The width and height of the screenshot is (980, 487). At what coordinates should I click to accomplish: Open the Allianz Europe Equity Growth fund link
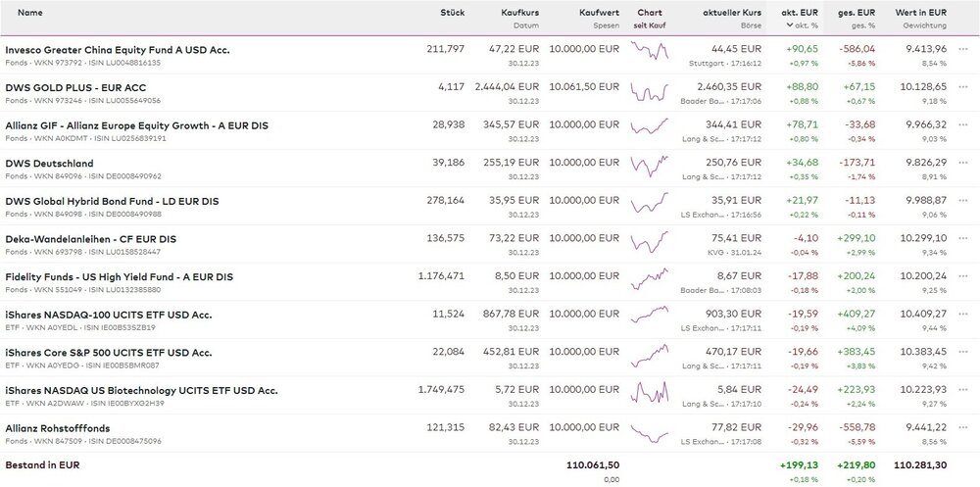[136, 125]
